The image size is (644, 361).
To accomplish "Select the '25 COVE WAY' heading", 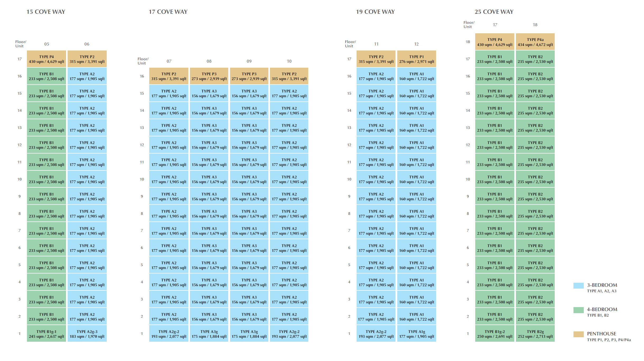I will pyautogui.click(x=494, y=12).
